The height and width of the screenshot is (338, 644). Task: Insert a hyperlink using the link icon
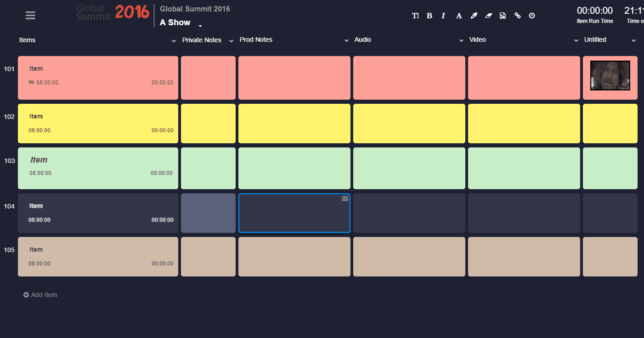(518, 15)
